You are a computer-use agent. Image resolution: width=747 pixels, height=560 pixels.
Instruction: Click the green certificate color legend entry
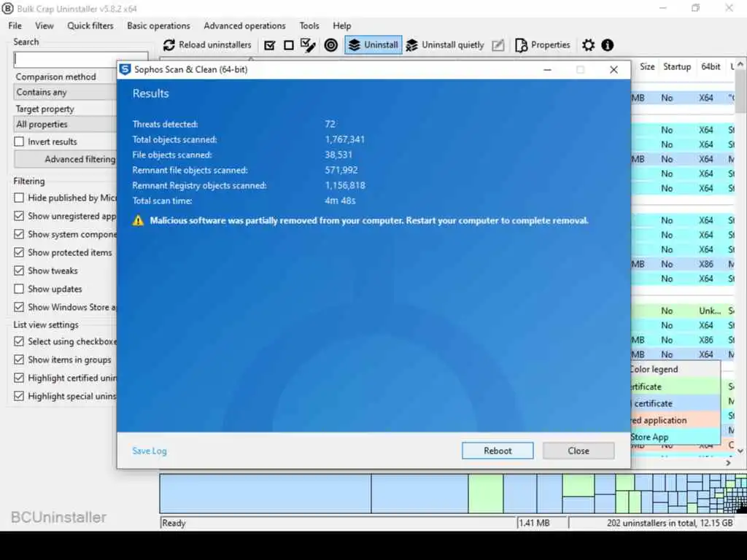coord(676,386)
